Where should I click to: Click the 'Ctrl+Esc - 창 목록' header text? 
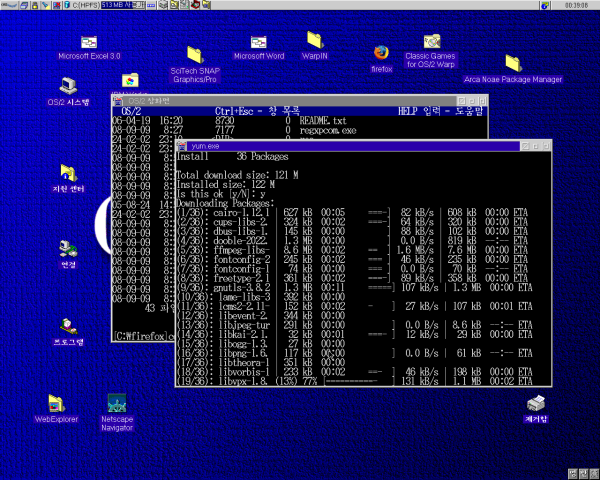(257, 111)
